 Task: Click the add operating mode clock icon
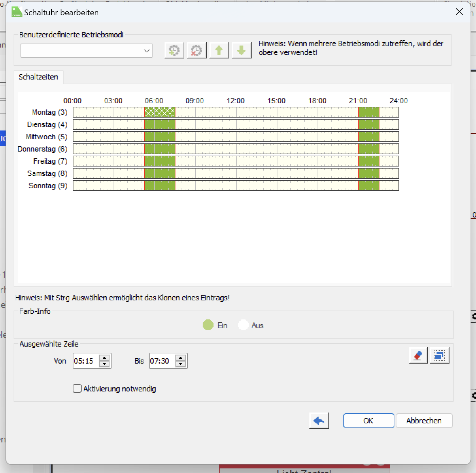[x=174, y=51]
